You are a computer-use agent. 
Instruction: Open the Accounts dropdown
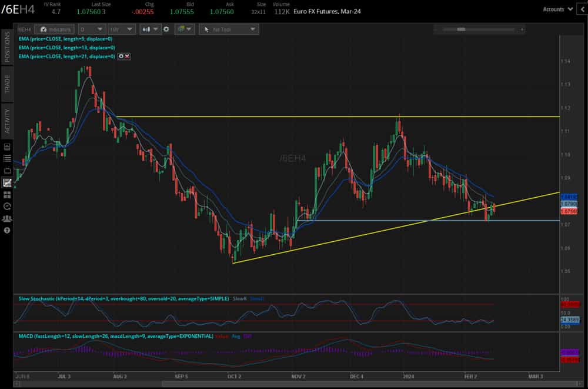tap(557, 9)
